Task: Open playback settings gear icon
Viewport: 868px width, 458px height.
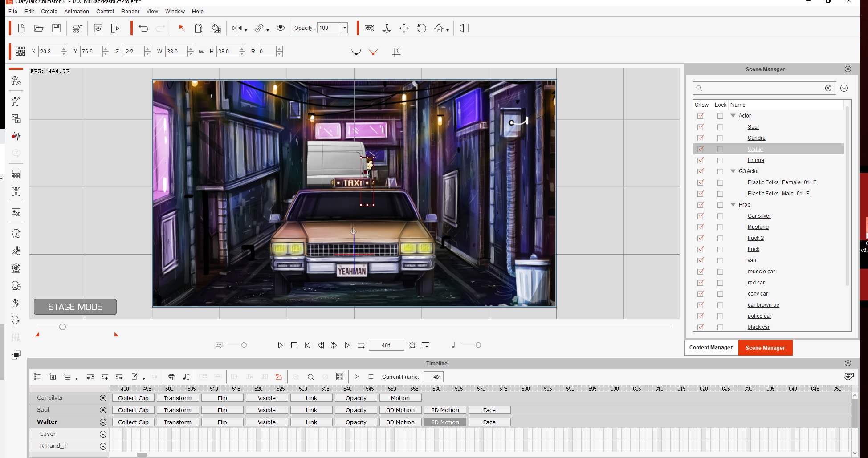Action: 412,345
